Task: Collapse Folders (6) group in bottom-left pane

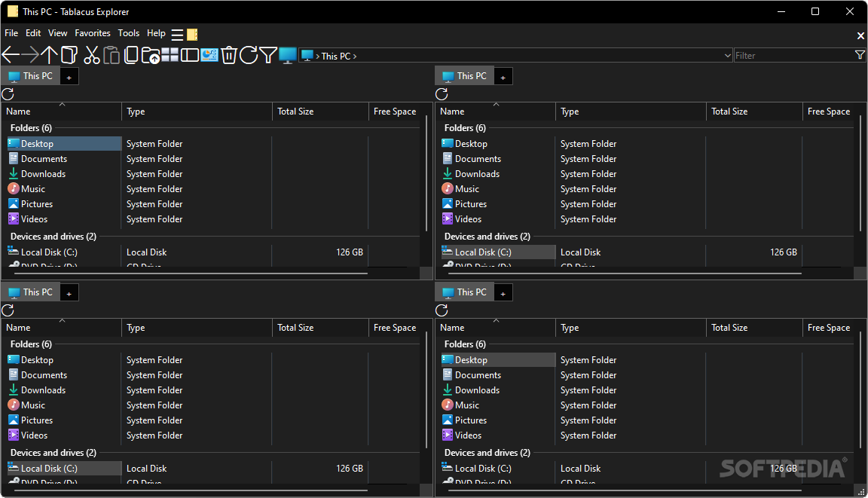Action: (31, 344)
